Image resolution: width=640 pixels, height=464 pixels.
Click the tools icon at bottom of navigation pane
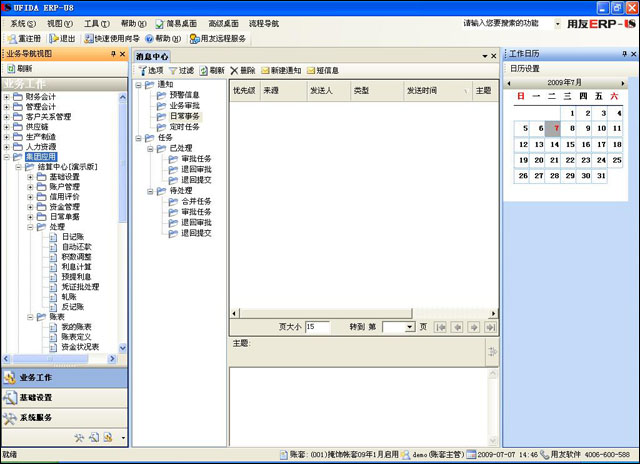coord(79,438)
